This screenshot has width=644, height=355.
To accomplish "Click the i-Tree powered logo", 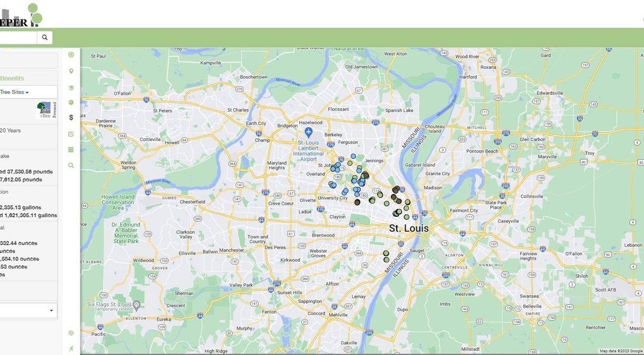I will point(46,110).
